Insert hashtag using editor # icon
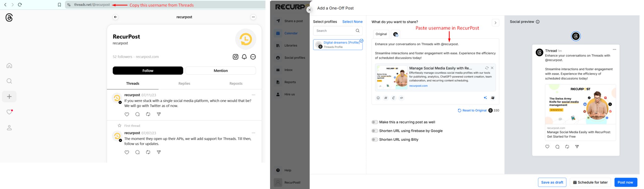Screen dimensions: 644x189 coord(386,98)
